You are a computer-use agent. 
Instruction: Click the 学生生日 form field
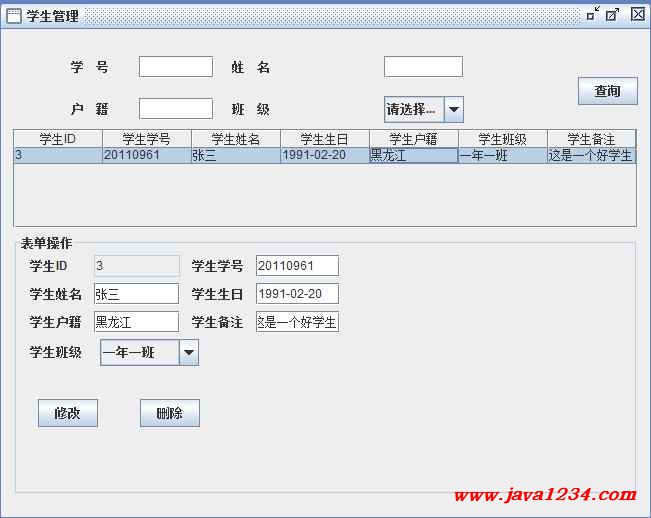tap(297, 294)
